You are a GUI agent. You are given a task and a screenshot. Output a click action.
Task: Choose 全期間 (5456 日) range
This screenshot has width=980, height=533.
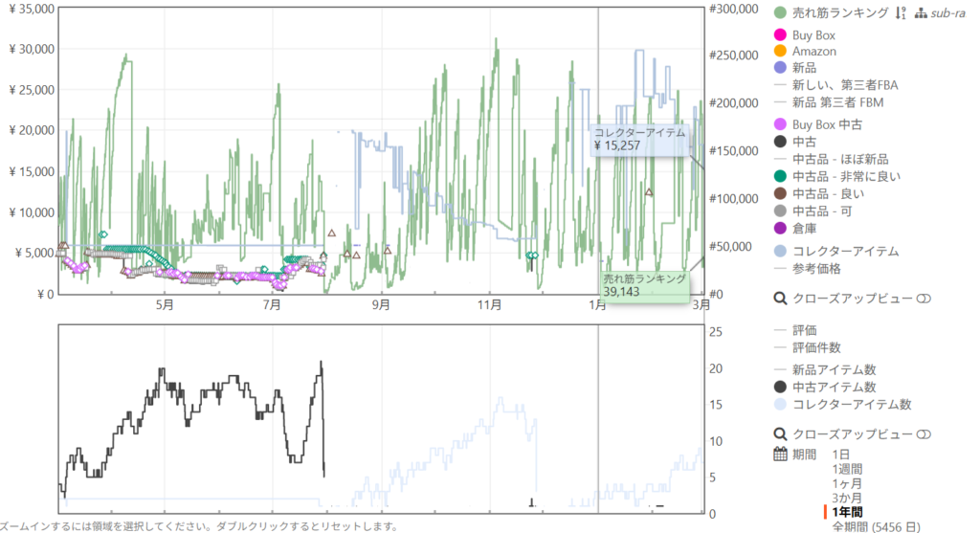[x=874, y=525]
